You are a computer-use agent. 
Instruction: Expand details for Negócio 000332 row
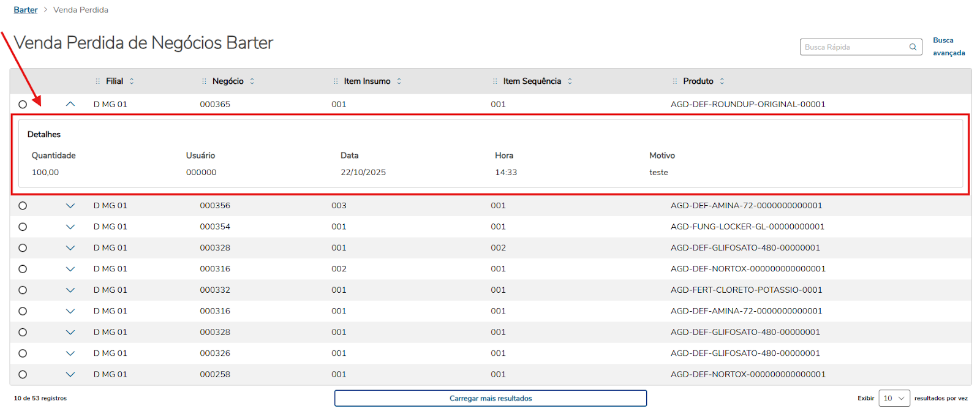point(70,290)
